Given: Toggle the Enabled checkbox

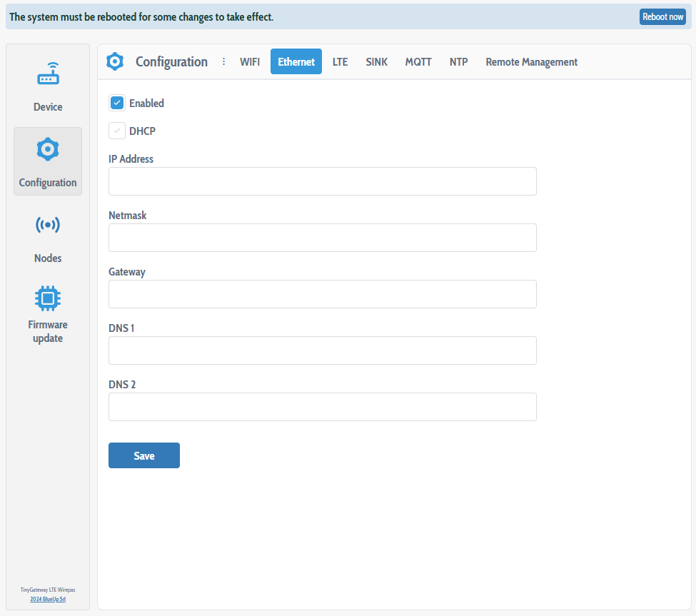Looking at the screenshot, I should coord(118,103).
